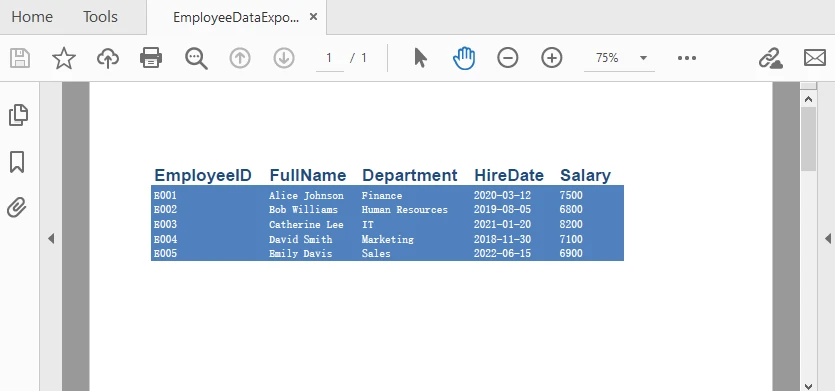
Task: Click the name Catherine Lee
Action: coord(306,224)
